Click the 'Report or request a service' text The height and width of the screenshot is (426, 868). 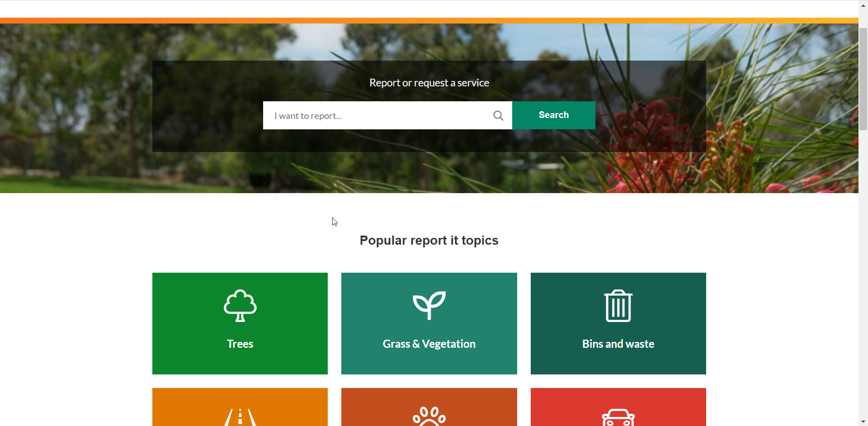(429, 83)
